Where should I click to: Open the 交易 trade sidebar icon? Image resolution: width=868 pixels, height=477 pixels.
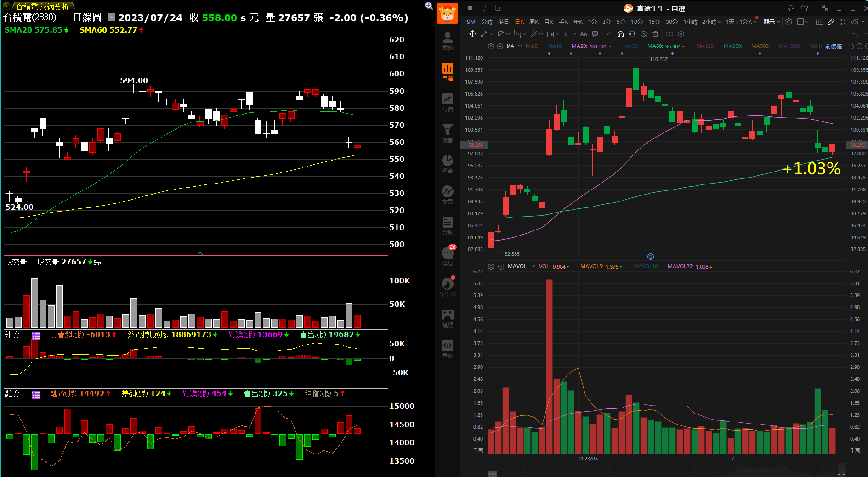point(447,195)
